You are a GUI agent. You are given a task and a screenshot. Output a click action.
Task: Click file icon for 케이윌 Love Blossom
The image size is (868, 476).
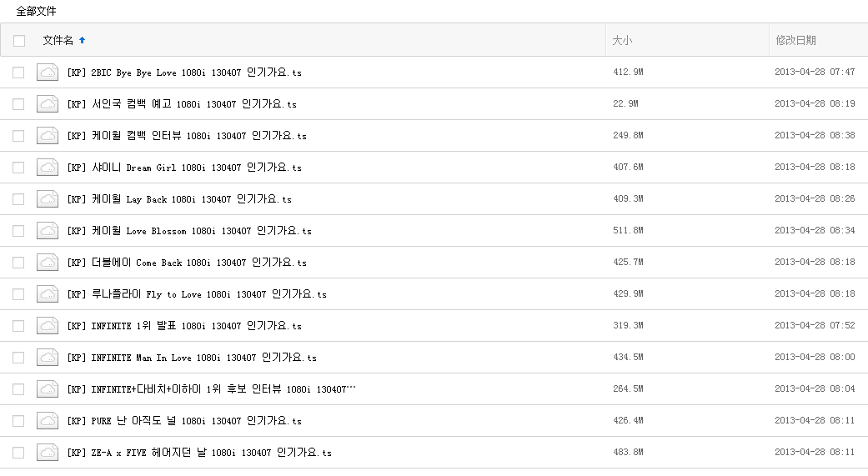[47, 231]
